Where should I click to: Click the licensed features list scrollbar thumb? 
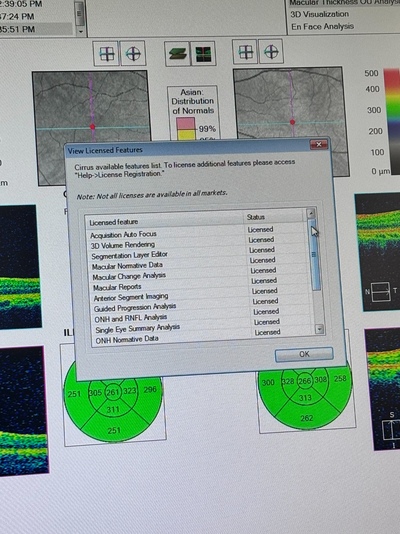coord(315,255)
